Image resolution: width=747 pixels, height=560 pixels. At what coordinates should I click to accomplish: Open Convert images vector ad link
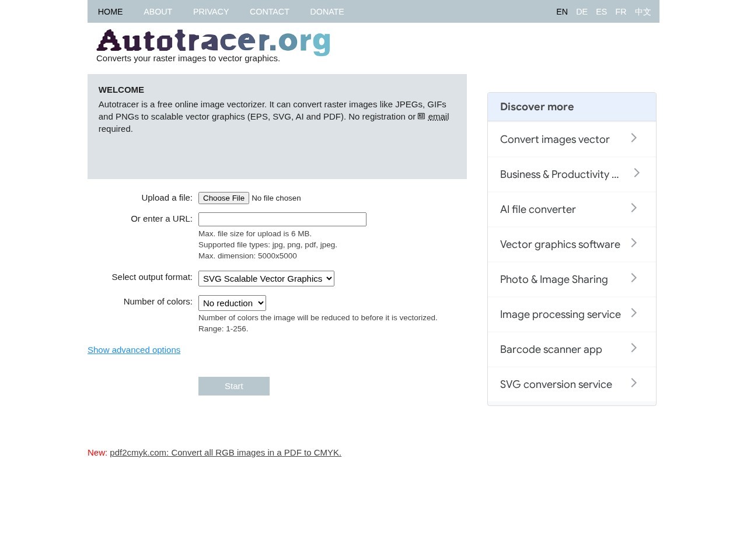click(x=572, y=139)
